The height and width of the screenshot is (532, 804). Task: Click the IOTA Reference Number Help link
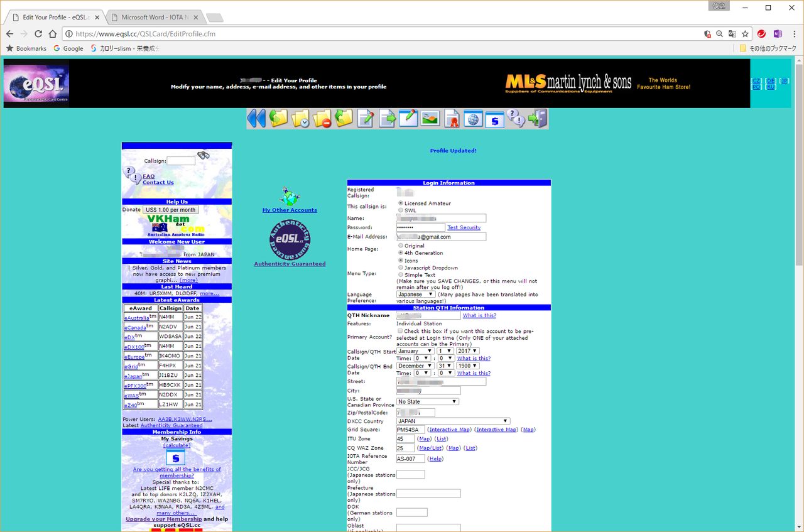pyautogui.click(x=435, y=459)
